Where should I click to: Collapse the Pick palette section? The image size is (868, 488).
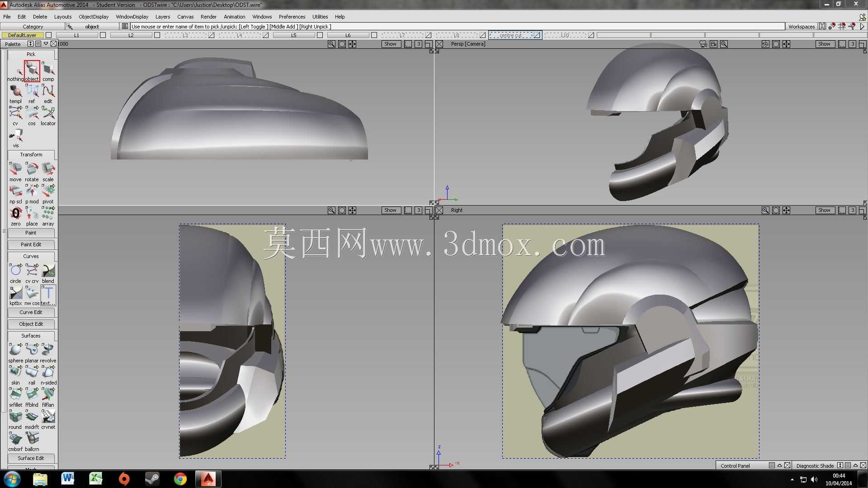(x=31, y=54)
